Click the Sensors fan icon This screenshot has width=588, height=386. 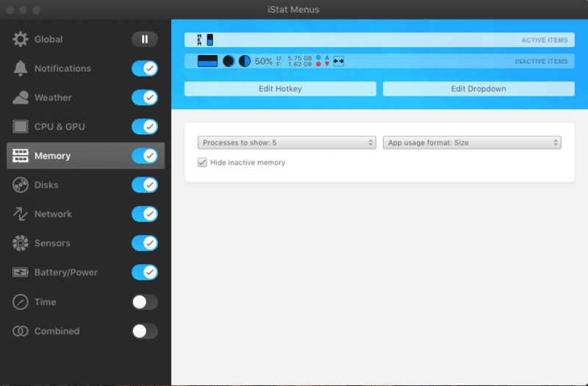click(x=21, y=243)
